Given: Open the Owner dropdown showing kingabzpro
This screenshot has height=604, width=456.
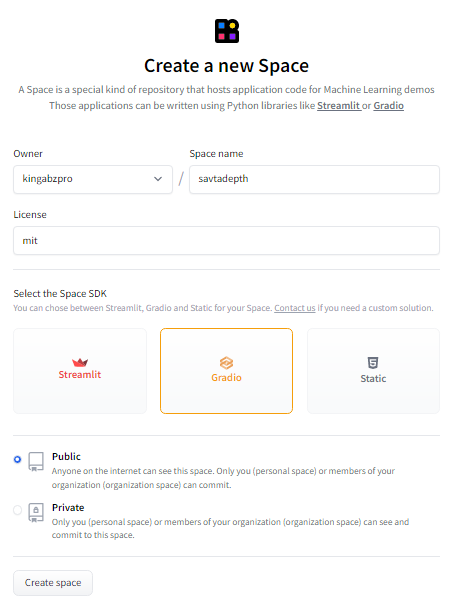Looking at the screenshot, I should (93, 179).
